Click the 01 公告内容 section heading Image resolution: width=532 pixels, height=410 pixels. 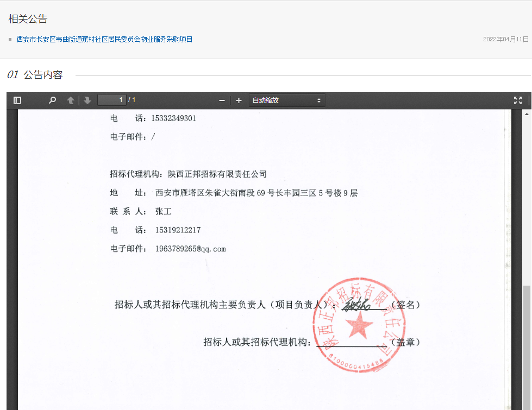click(35, 75)
